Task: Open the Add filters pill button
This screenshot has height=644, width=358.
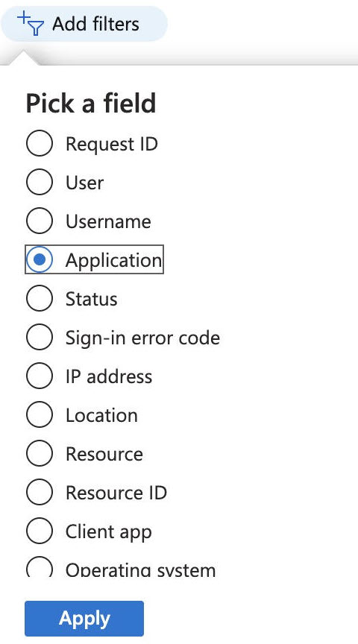Action: 84,24
